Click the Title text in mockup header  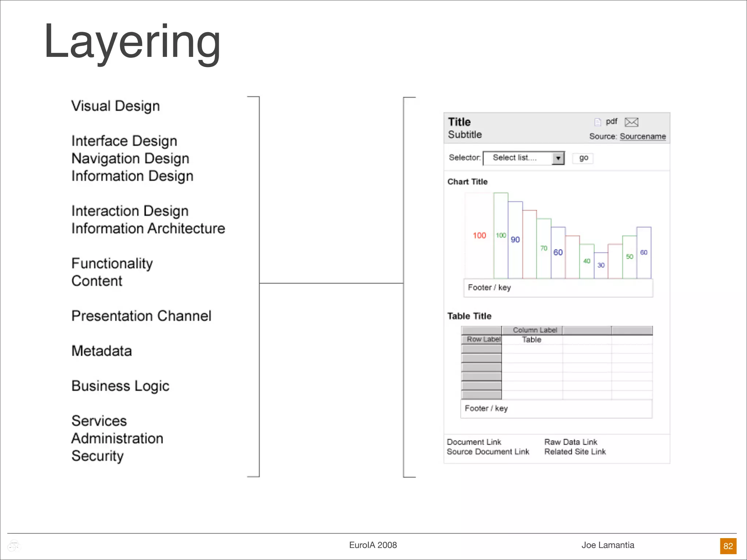[x=459, y=122]
